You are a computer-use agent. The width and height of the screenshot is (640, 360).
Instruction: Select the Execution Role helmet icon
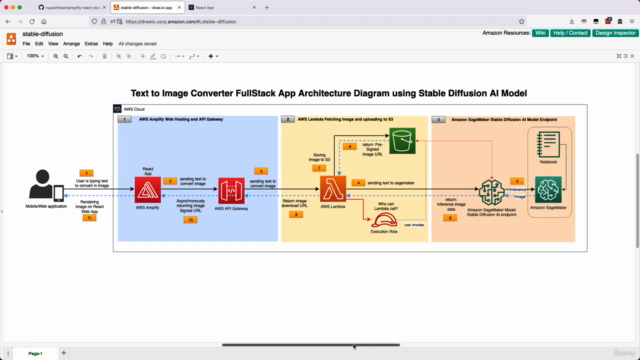coord(384,221)
